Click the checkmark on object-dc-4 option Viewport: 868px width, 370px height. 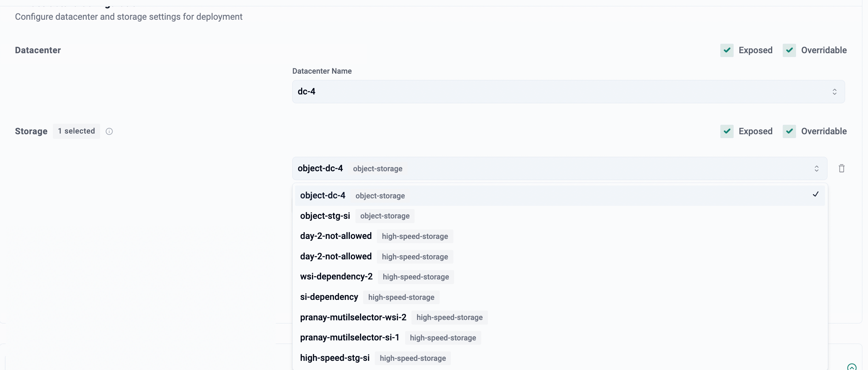coord(815,195)
